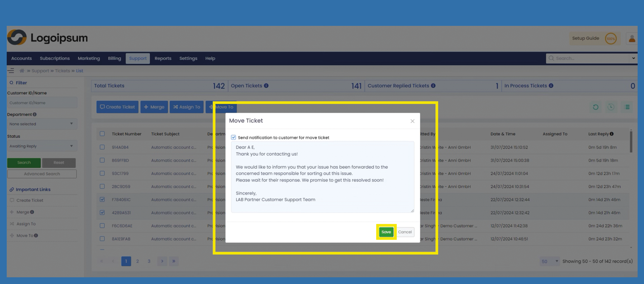Uncheck send notification to customer checkbox
The height and width of the screenshot is (284, 644).
tap(233, 137)
